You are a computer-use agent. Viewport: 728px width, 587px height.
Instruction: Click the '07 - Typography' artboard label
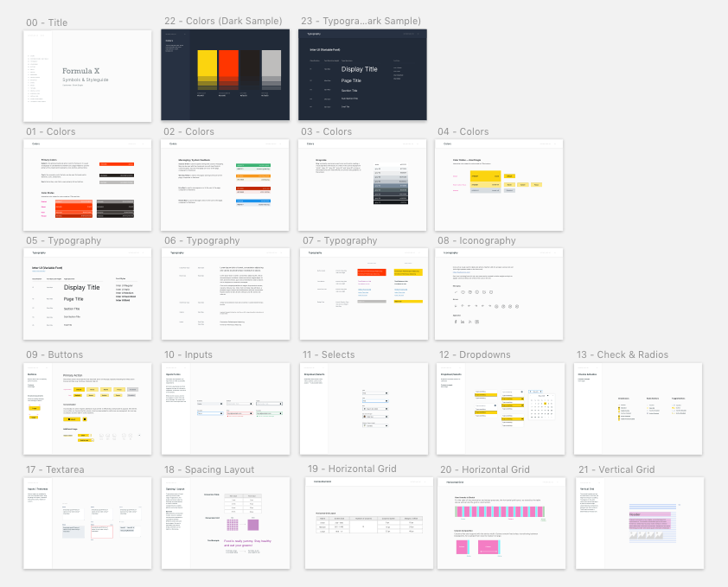pyautogui.click(x=340, y=240)
